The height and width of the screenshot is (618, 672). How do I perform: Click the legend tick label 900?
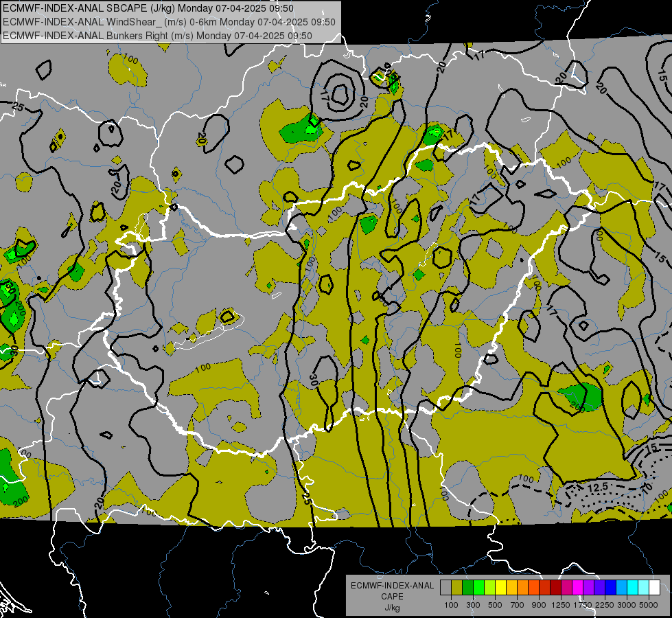tap(539, 605)
